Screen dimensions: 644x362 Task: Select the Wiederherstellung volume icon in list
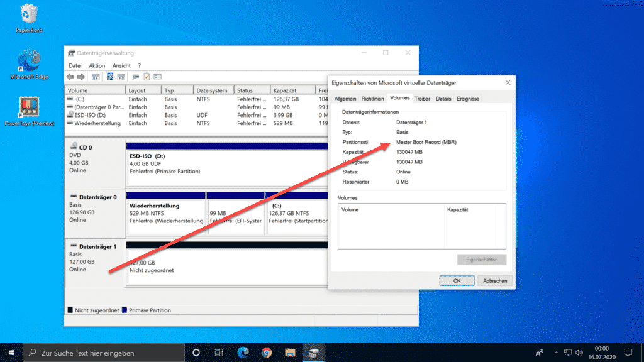tap(70, 123)
